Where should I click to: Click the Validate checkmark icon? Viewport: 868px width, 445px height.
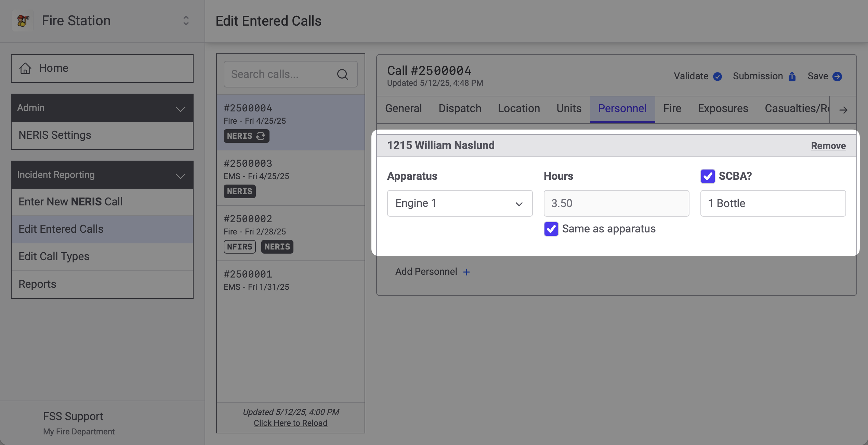(x=717, y=76)
